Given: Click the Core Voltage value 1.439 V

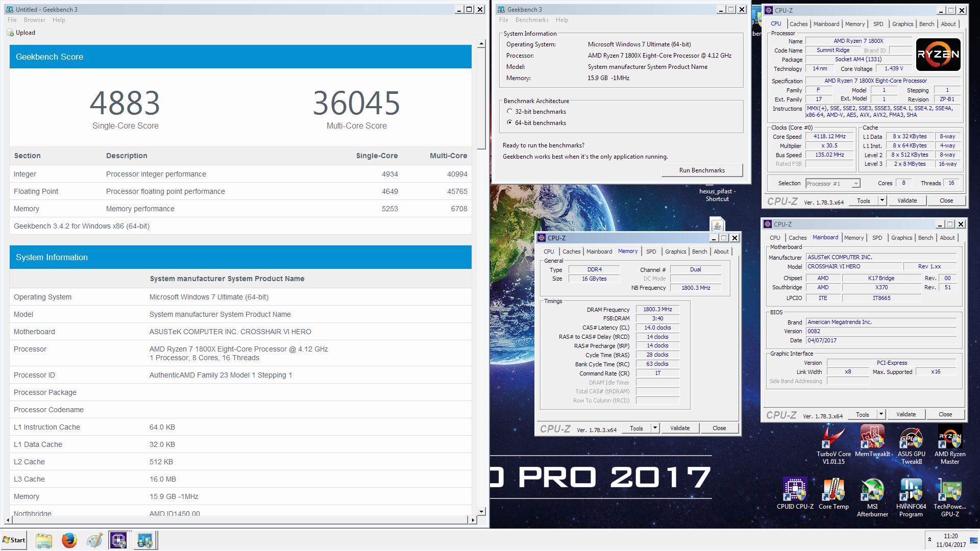Looking at the screenshot, I should click(x=894, y=69).
